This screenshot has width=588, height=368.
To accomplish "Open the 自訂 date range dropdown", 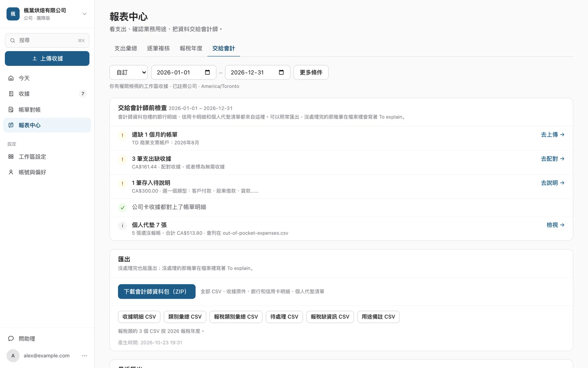I will pyautogui.click(x=129, y=72).
